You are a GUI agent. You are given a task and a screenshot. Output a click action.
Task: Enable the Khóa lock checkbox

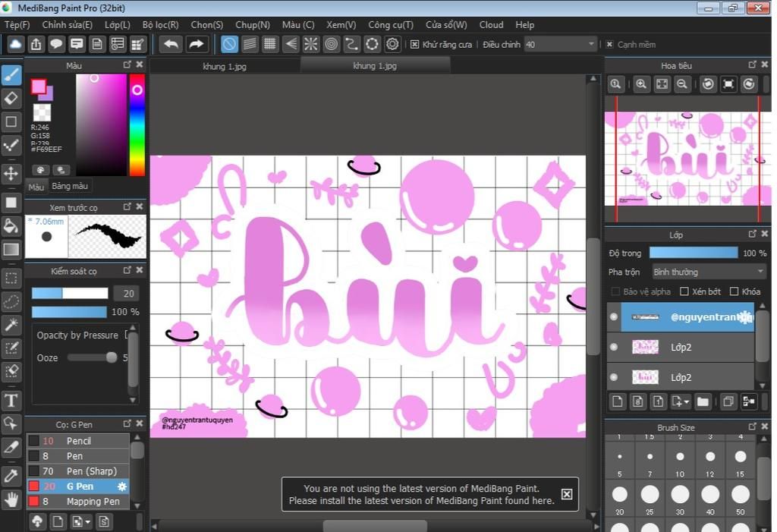point(734,291)
